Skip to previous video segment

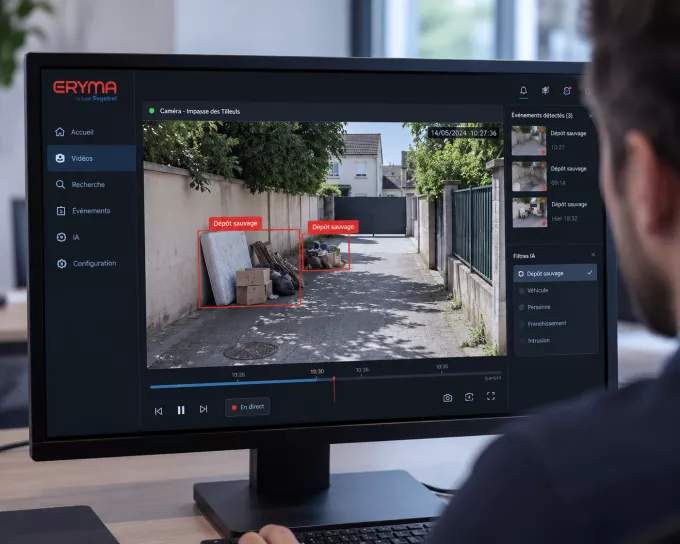coord(158,411)
